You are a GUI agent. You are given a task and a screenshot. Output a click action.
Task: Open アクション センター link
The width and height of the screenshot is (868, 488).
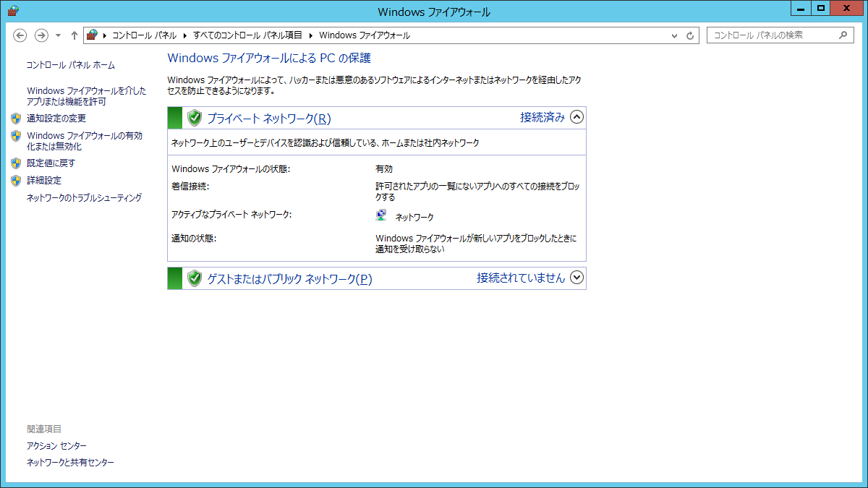(56, 446)
